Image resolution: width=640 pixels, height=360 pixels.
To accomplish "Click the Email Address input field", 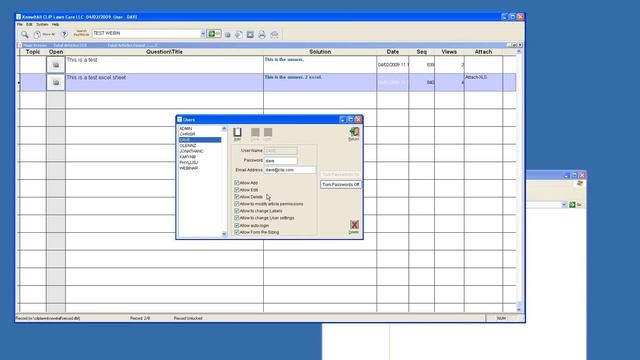I will pos(289,169).
